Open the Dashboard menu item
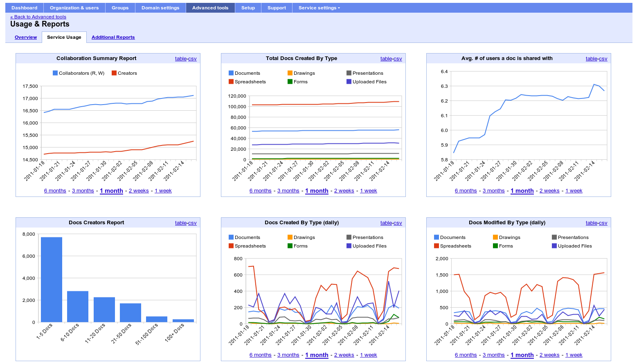 coord(25,8)
